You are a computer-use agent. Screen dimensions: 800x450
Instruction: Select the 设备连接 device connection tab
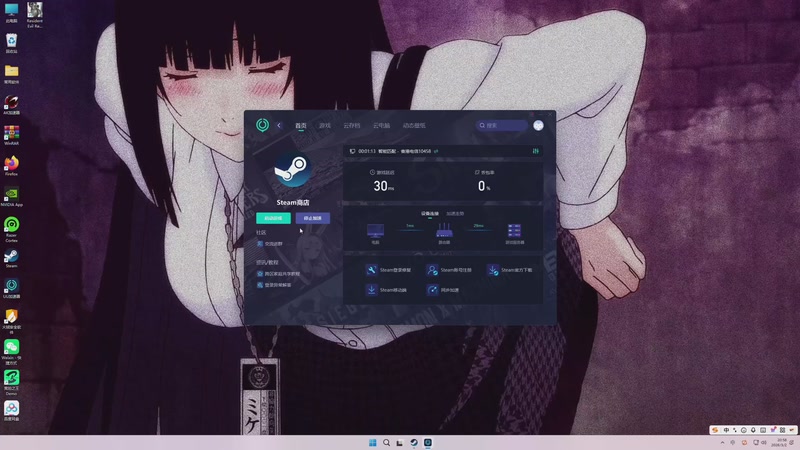coord(430,214)
